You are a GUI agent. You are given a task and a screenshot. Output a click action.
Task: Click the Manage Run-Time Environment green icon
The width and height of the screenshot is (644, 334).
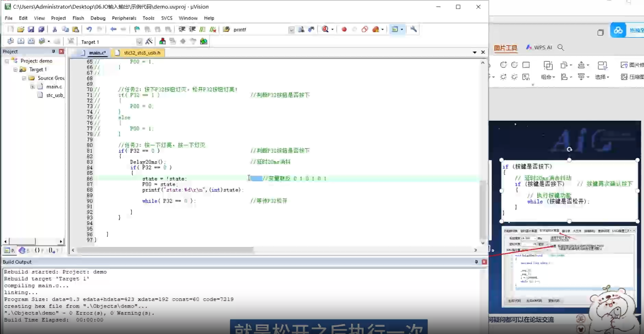click(203, 41)
